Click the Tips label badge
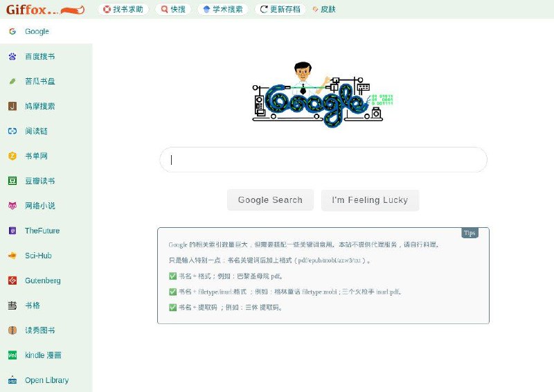The width and height of the screenshot is (554, 392). click(470, 233)
